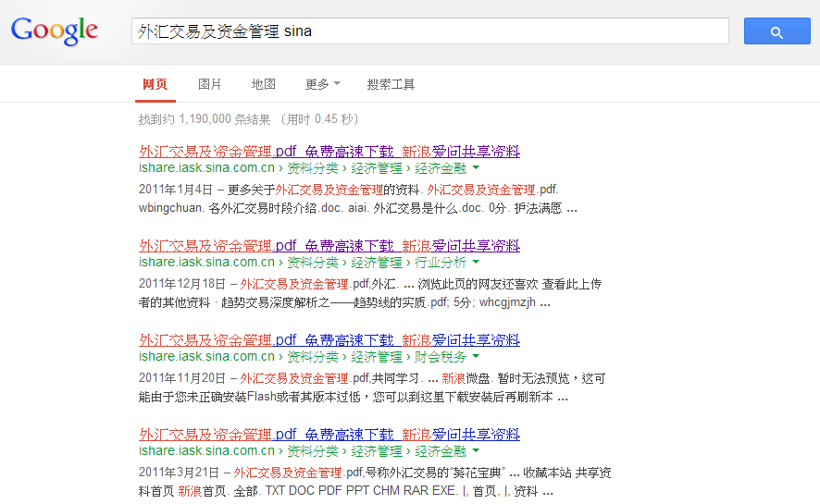This screenshot has width=820, height=504.
Task: Click date 2011年3月21日 in fourth snippet
Action: 179,473
